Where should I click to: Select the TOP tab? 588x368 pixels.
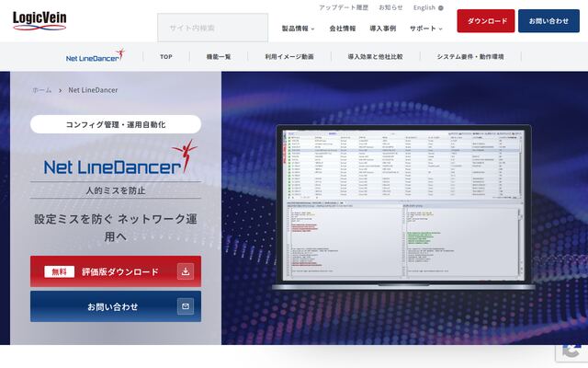coord(166,57)
